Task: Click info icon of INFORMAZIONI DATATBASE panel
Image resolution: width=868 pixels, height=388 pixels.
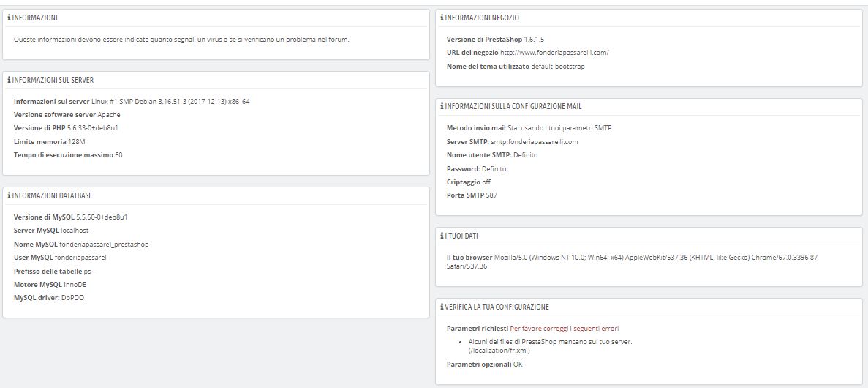Action: [x=9, y=195]
